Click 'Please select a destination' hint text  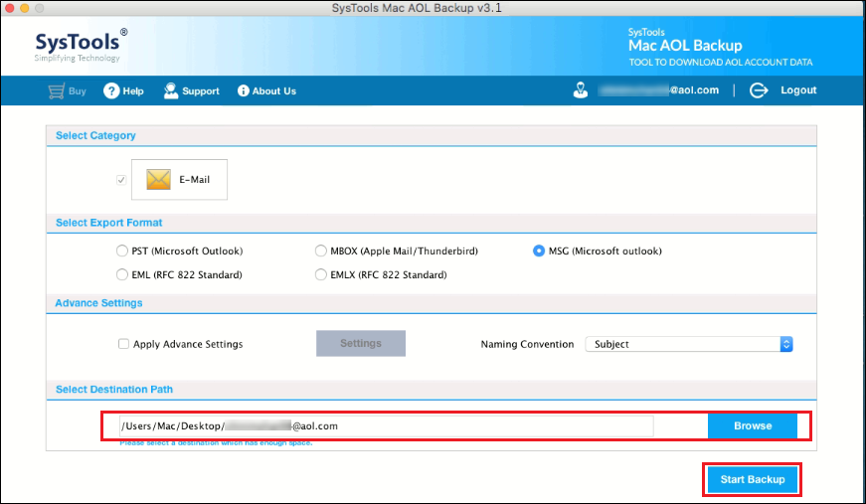click(216, 442)
